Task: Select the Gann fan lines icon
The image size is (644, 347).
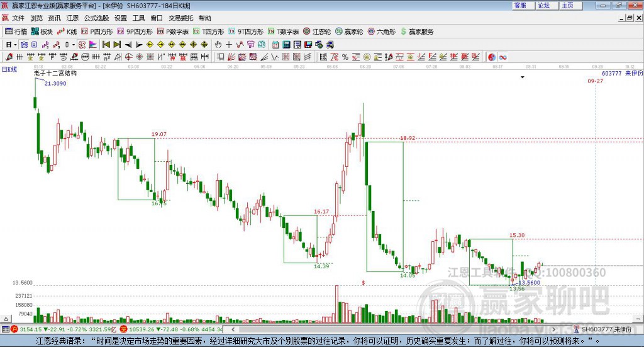Action: [x=231, y=57]
